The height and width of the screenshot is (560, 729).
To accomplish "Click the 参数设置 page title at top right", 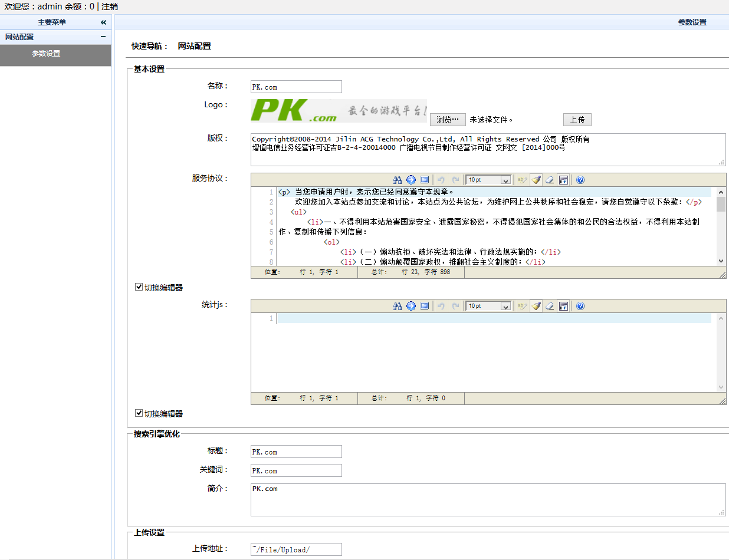I will [692, 22].
